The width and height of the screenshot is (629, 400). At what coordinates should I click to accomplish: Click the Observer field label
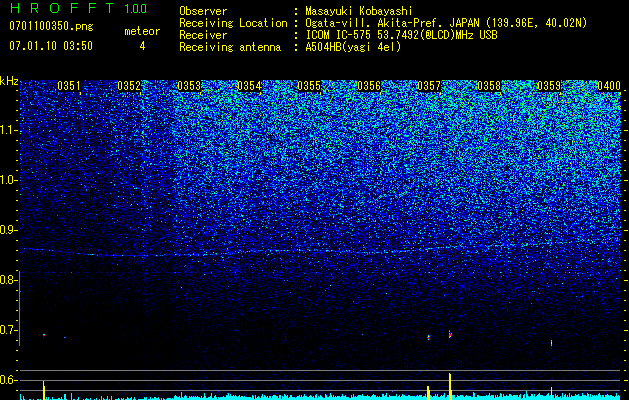pos(203,11)
